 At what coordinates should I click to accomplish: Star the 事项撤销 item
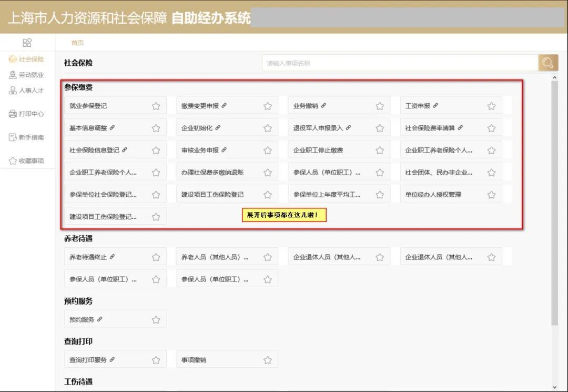click(x=268, y=360)
